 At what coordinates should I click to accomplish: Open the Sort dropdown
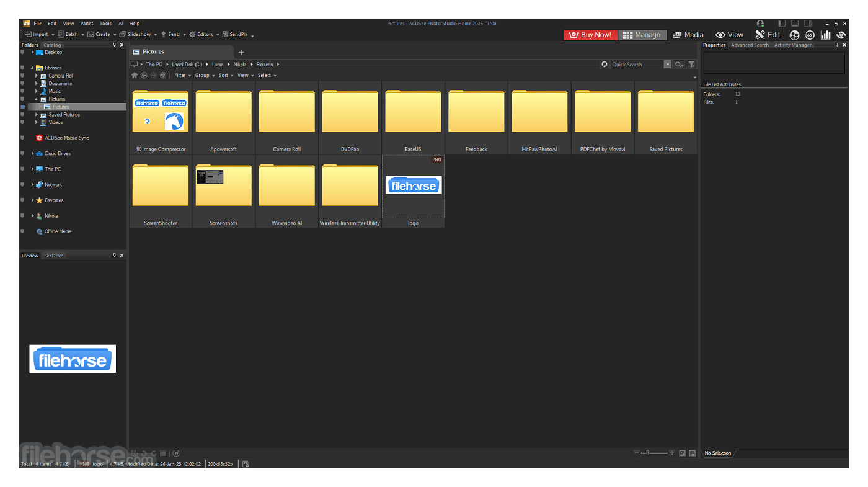point(226,76)
